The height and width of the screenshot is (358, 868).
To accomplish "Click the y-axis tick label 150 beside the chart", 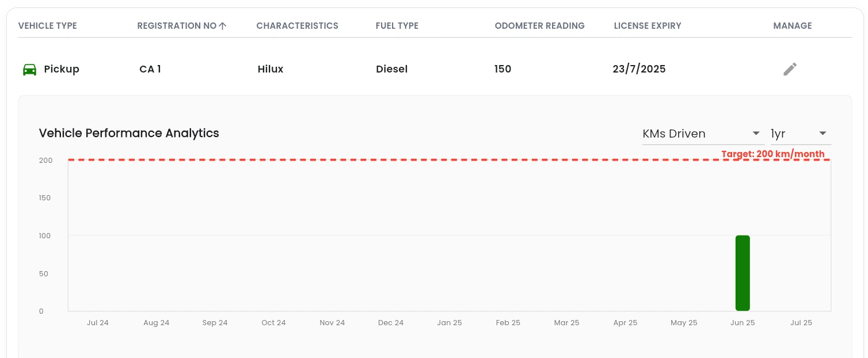I will pyautogui.click(x=45, y=198).
